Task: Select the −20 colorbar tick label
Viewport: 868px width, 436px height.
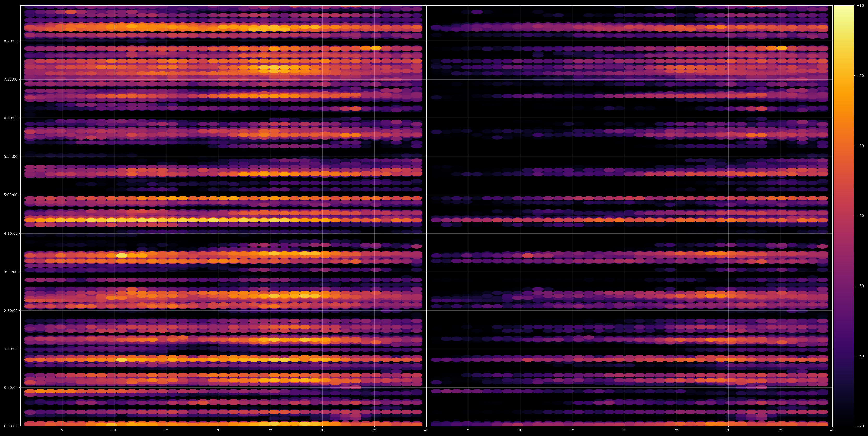Action: coord(860,76)
